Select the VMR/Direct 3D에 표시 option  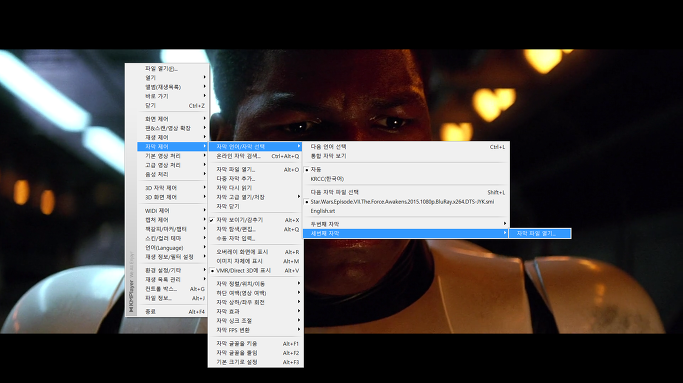256,270
